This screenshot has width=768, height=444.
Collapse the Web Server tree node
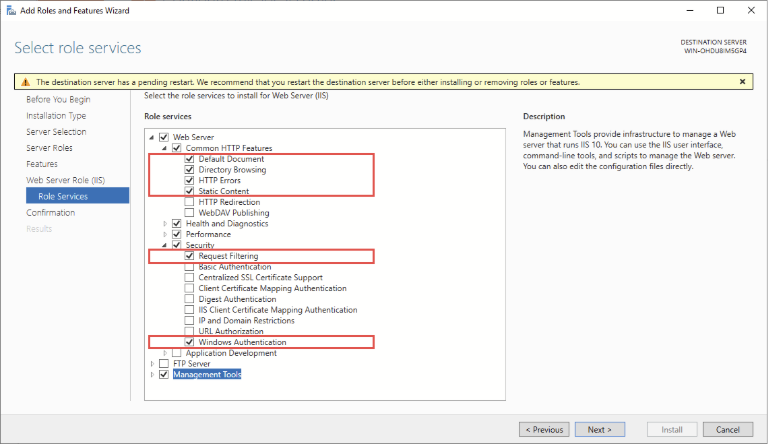click(x=152, y=138)
